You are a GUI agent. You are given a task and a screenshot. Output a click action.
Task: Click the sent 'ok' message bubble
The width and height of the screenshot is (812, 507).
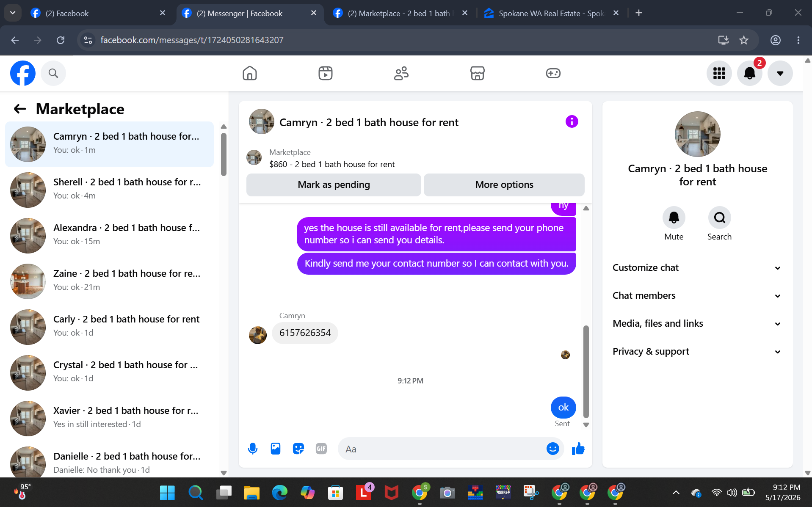[563, 408]
